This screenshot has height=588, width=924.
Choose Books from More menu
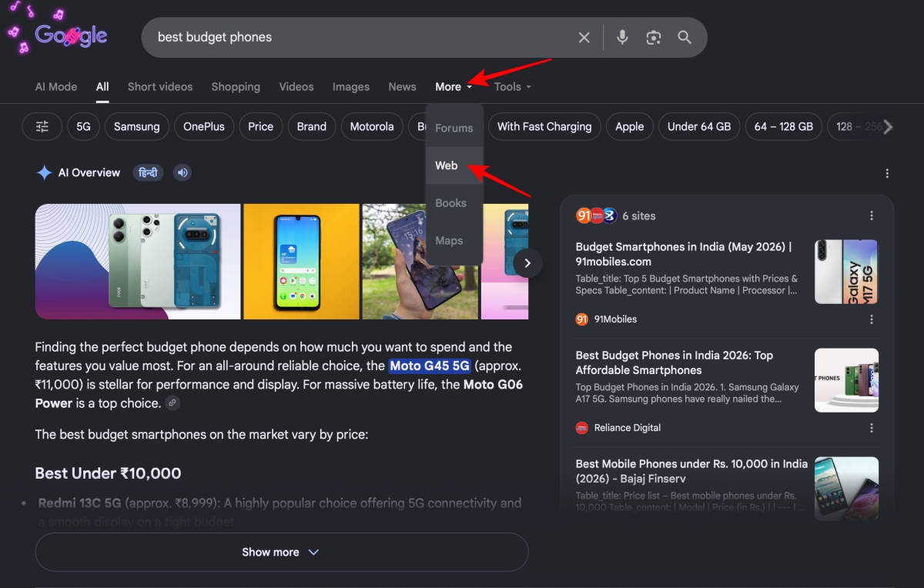pos(454,203)
